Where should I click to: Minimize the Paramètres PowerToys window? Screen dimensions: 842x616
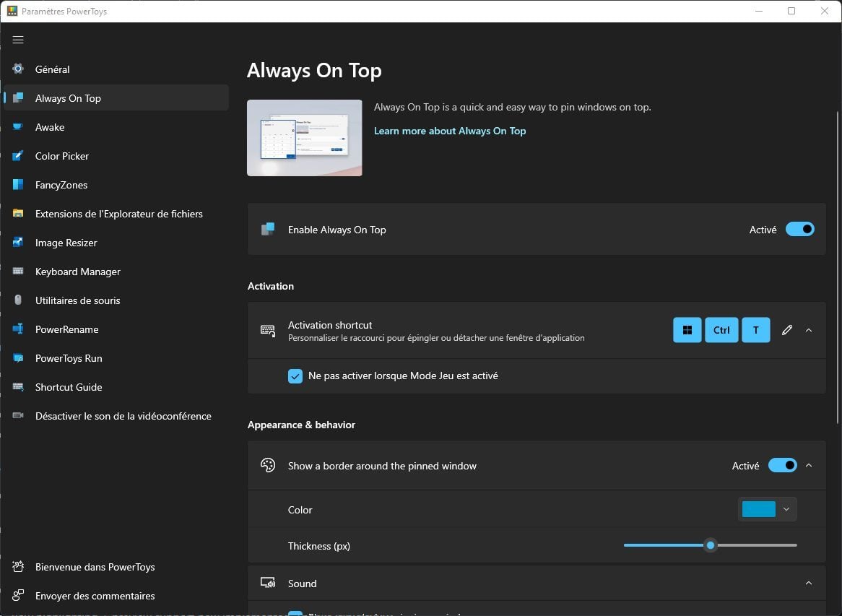tap(759, 11)
